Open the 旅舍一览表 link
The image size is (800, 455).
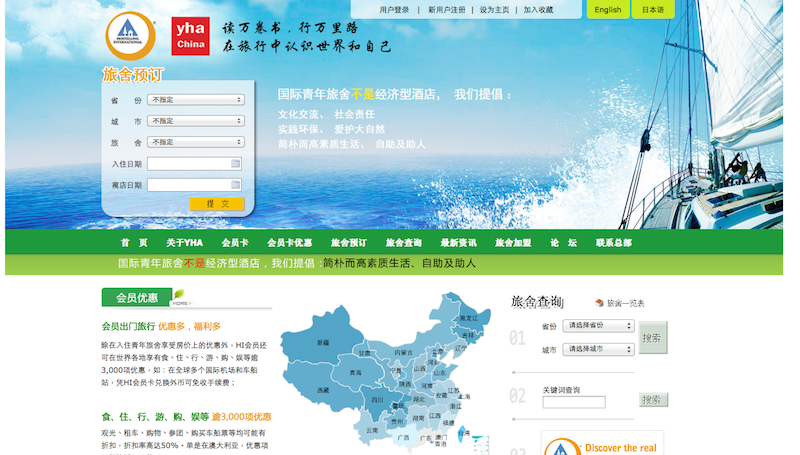tap(626, 303)
